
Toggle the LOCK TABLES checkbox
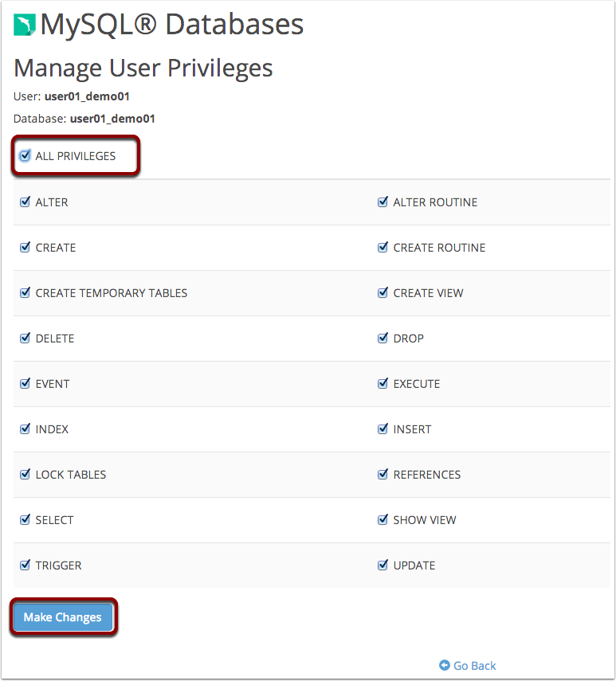(26, 474)
